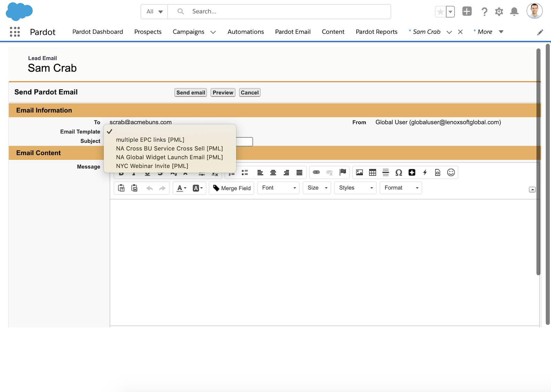
Task: Click the lightning bolt editor icon
Action: tap(425, 173)
